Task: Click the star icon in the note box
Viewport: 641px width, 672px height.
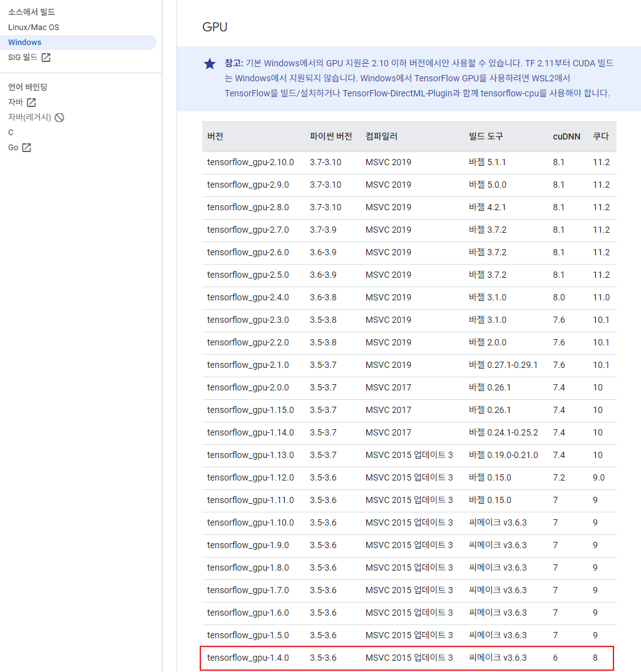Action: 210,64
